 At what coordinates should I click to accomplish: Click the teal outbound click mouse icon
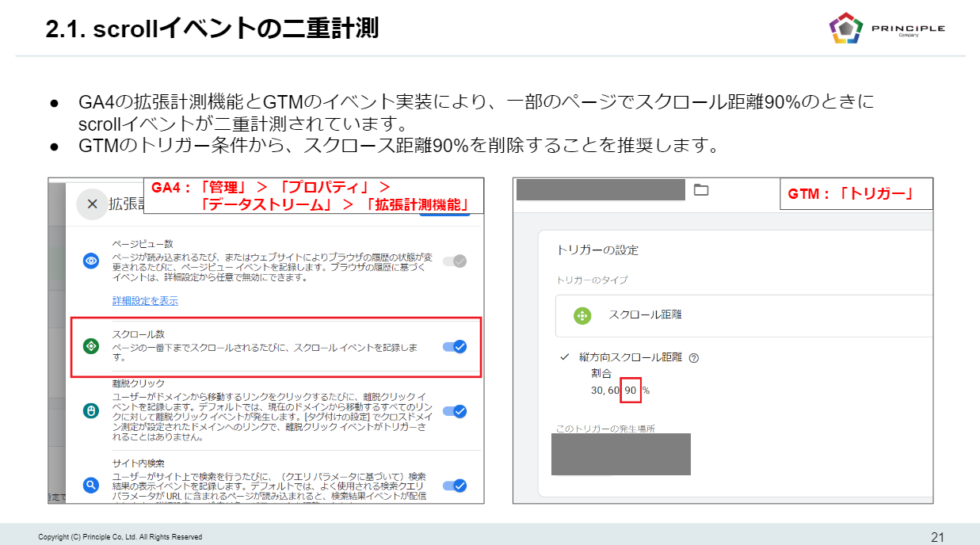(91, 410)
